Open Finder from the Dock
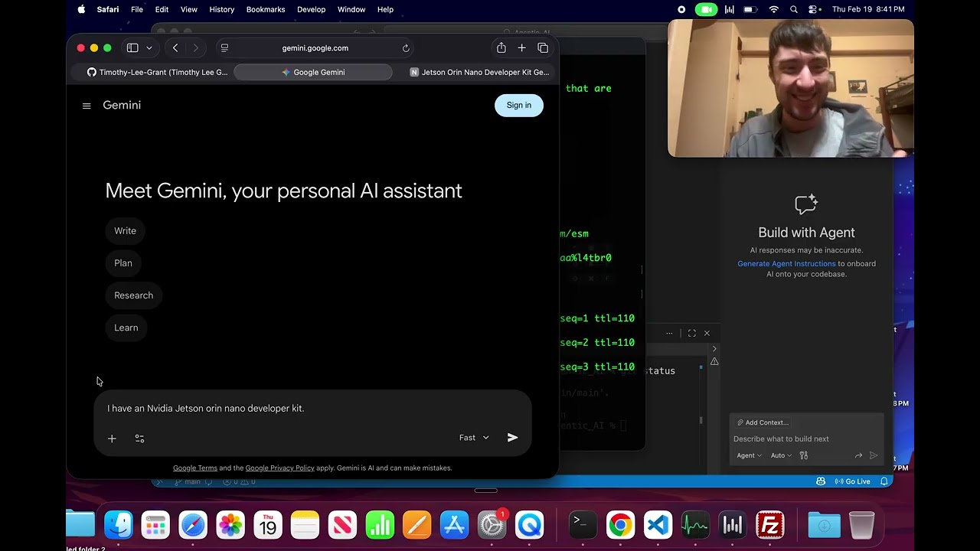This screenshot has width=980, height=551. [119, 525]
